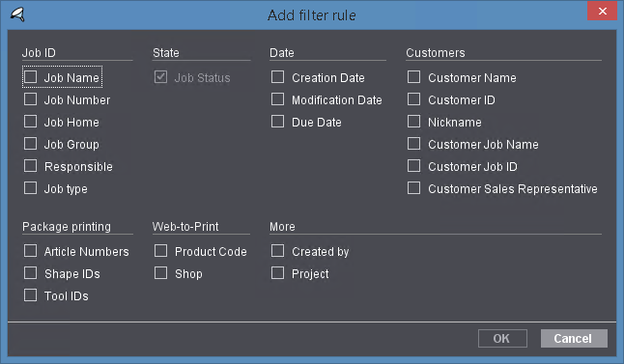This screenshot has height=364, width=624.
Task: Select the Tool IDs checkbox
Action: (x=31, y=295)
